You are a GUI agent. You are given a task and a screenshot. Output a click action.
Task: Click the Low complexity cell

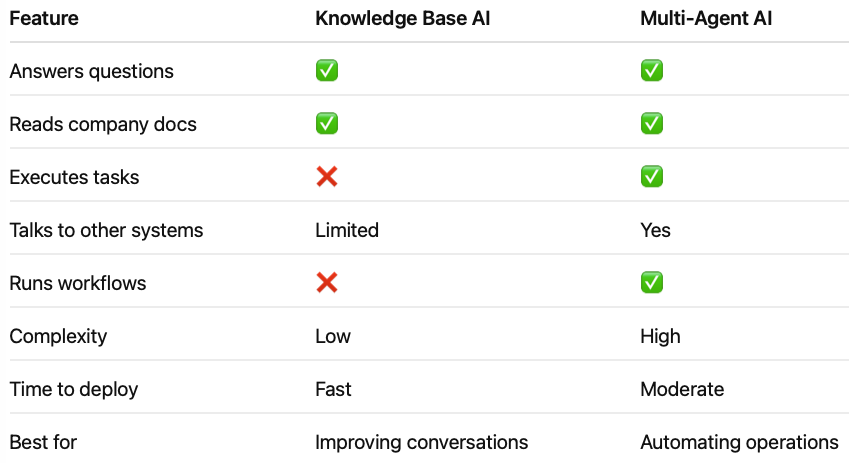333,336
